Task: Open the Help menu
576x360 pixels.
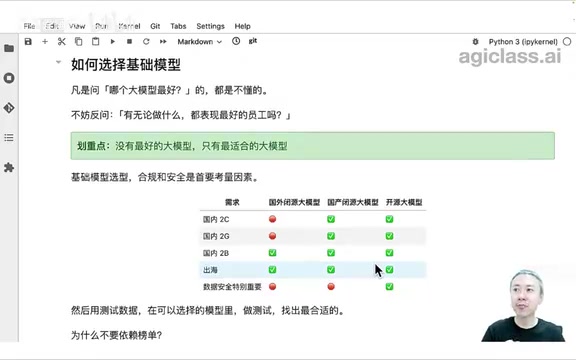Action: coord(242,26)
